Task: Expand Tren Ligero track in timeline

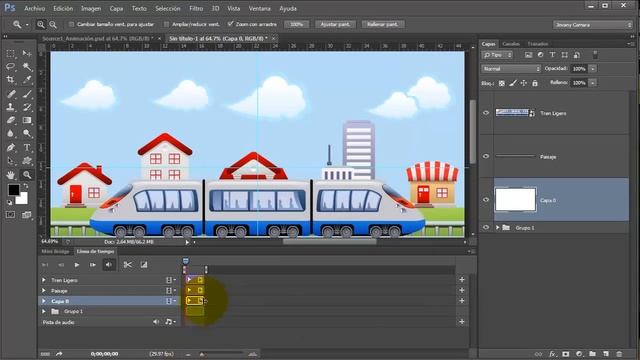Action: tap(44, 280)
